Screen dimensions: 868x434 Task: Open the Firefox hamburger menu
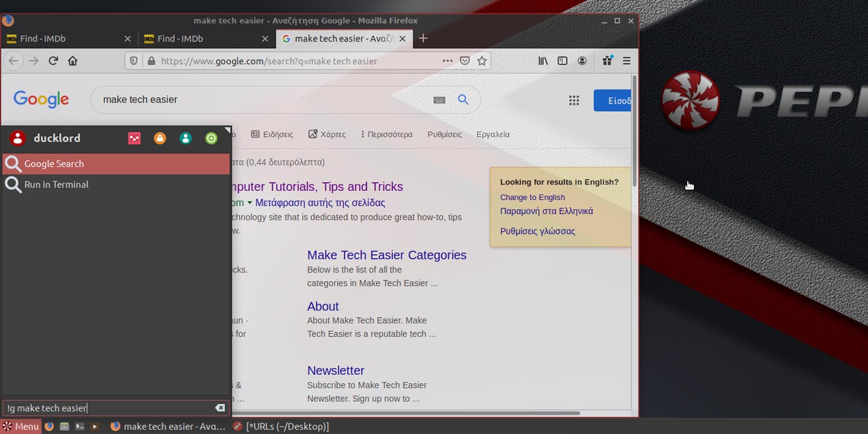626,60
